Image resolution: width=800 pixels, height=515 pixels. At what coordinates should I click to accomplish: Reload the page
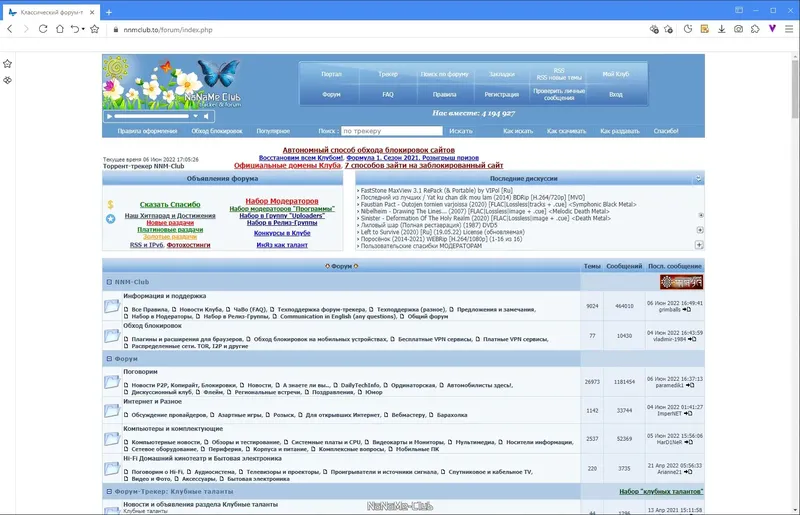click(43, 29)
